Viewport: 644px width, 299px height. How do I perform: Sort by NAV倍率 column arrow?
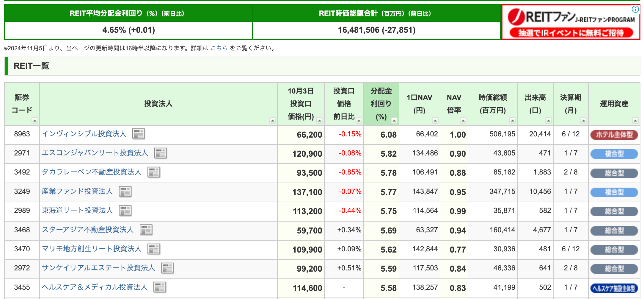click(x=463, y=121)
